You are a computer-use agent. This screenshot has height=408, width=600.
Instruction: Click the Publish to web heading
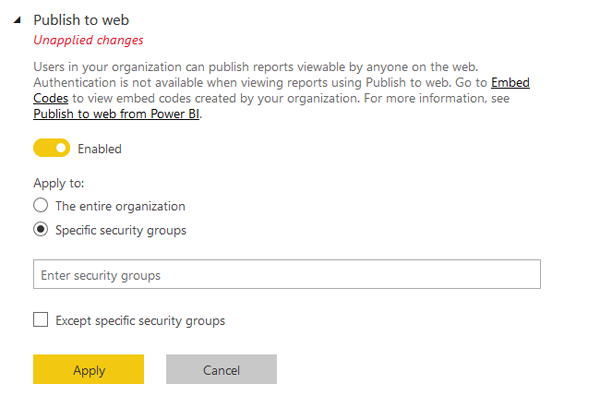coord(81,20)
